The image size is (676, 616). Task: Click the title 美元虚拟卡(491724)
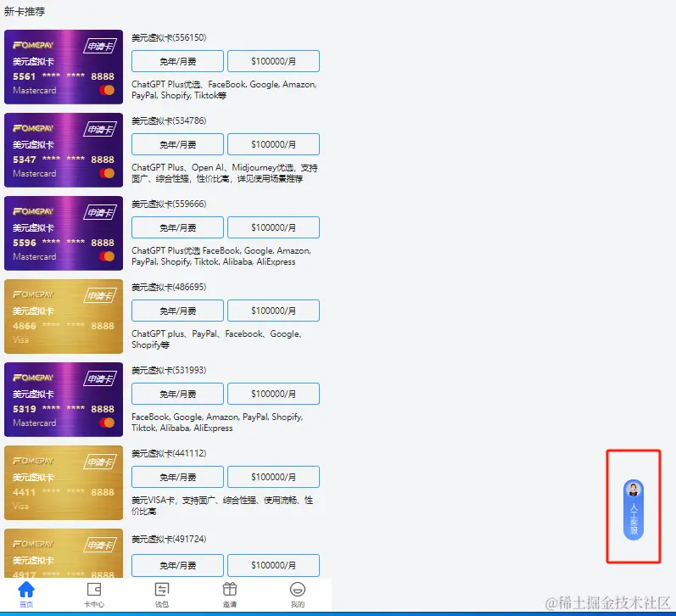click(169, 539)
